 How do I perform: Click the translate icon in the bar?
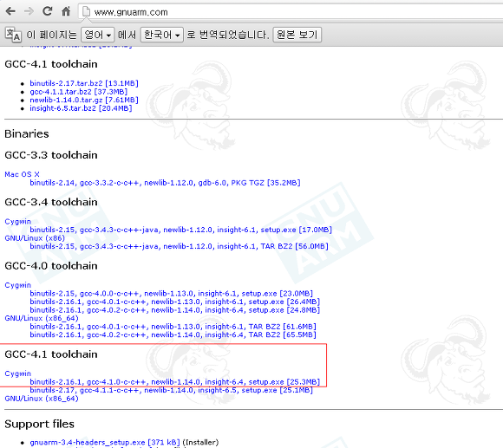point(13,35)
